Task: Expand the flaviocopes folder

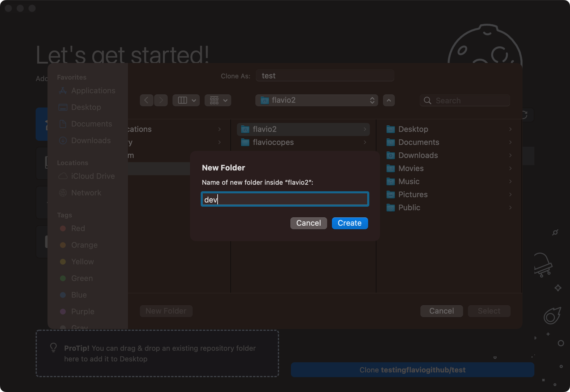Action: click(273, 142)
